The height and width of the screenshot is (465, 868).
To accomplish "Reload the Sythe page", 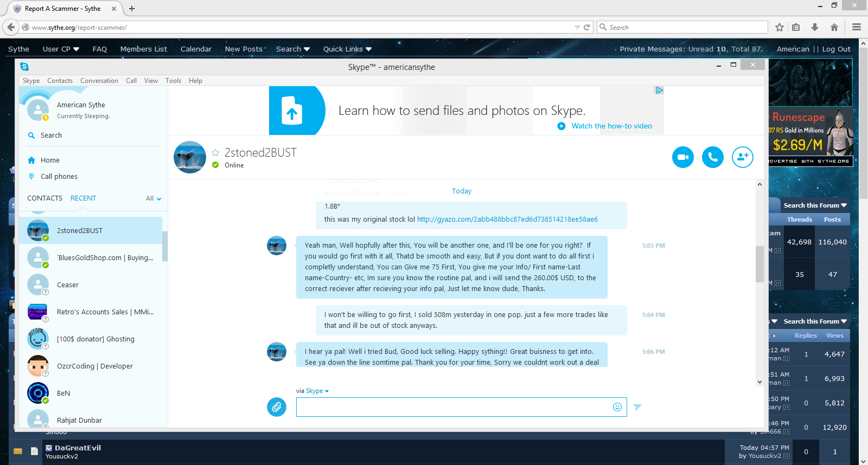I will pos(586,27).
